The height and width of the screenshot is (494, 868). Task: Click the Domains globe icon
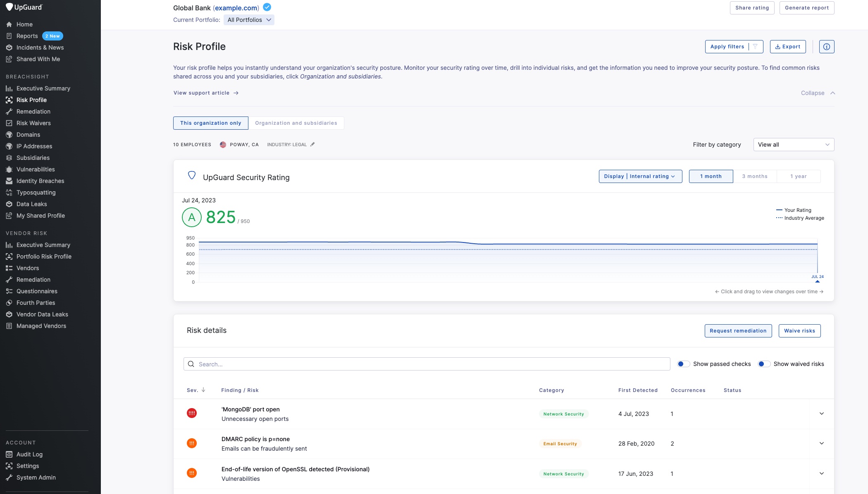[9, 135]
